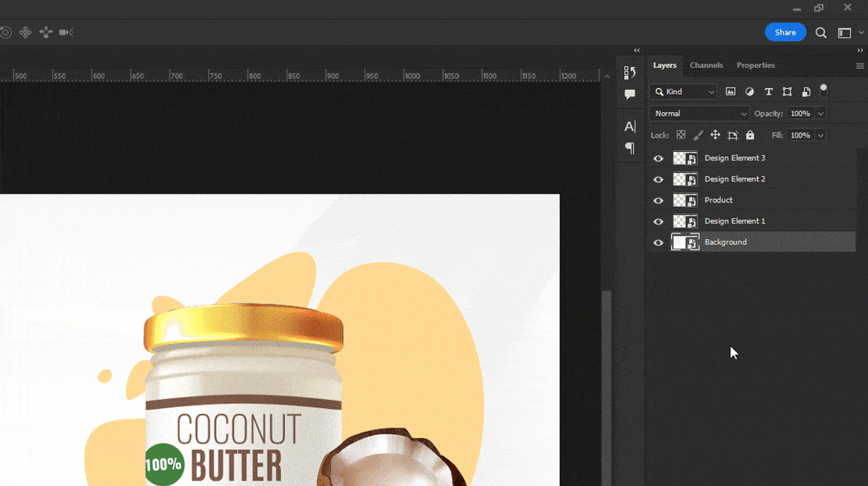
Task: Click the adjustment layers filter icon
Action: click(749, 91)
